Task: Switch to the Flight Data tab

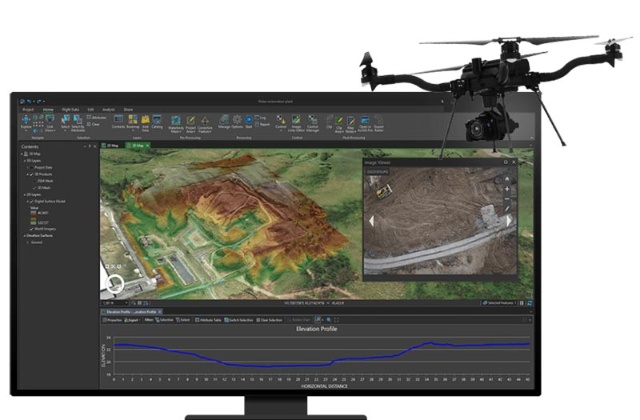Action: tap(70, 109)
